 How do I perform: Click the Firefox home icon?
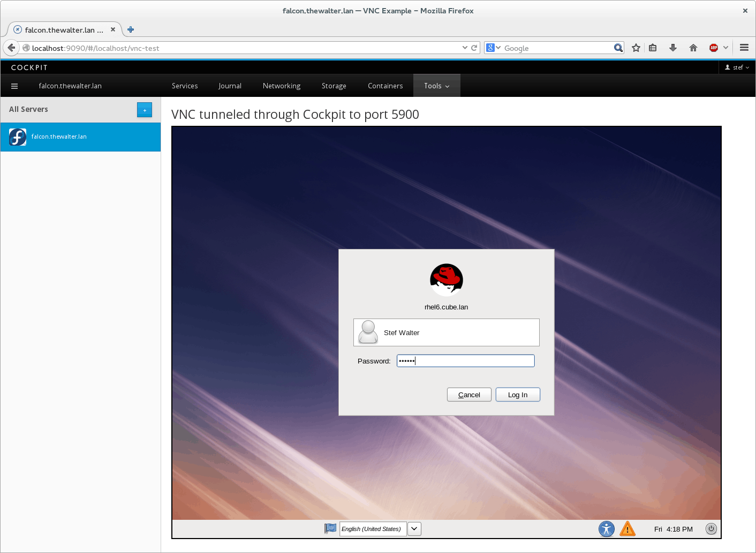pyautogui.click(x=693, y=48)
